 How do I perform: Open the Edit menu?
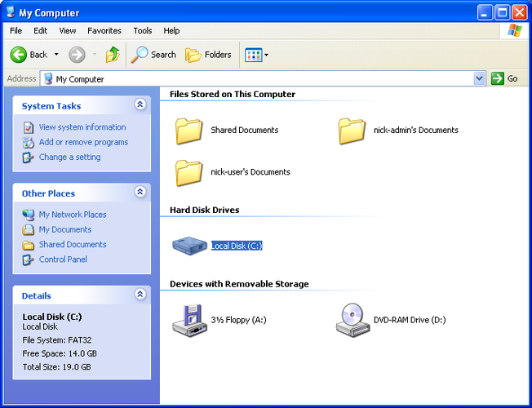[x=40, y=31]
